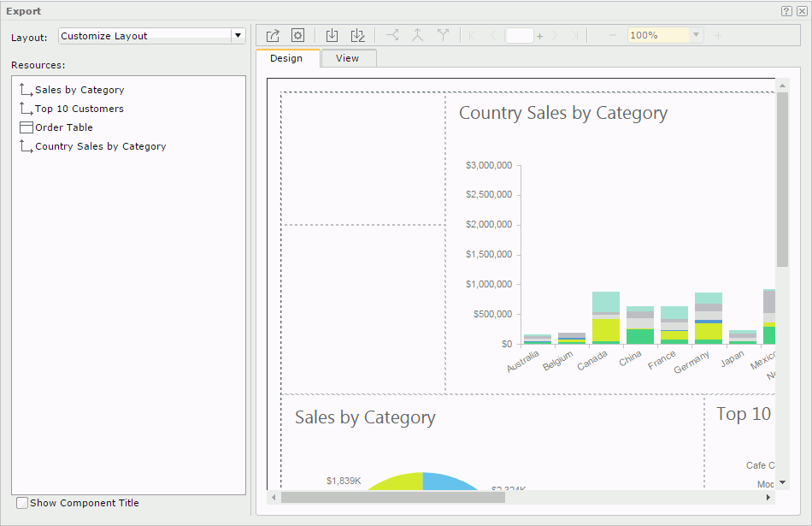This screenshot has height=526, width=812.
Task: Click the download-with-details icon
Action: click(x=358, y=34)
